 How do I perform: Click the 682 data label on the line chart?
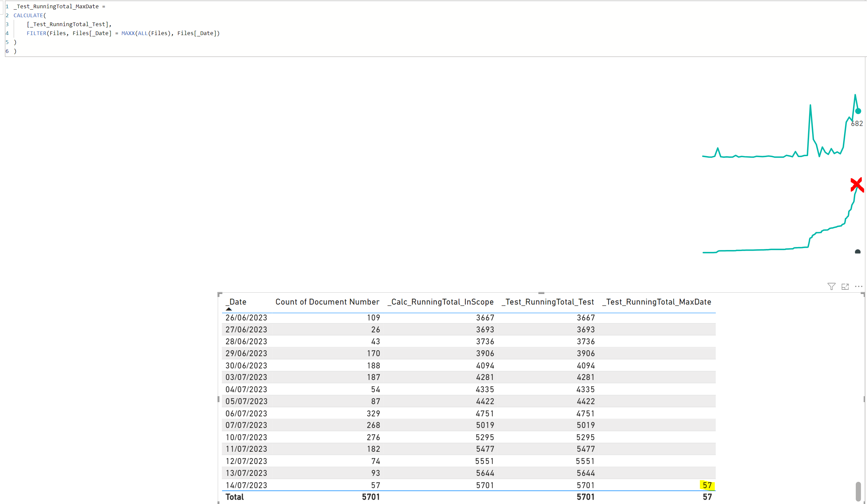(857, 123)
